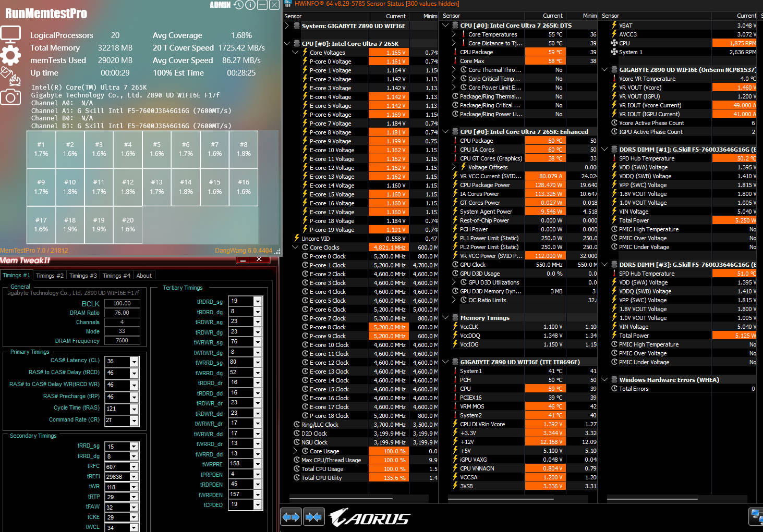The height and width of the screenshot is (532, 763).
Task: Open the tWRRD_sg dropdown
Action: (x=258, y=362)
